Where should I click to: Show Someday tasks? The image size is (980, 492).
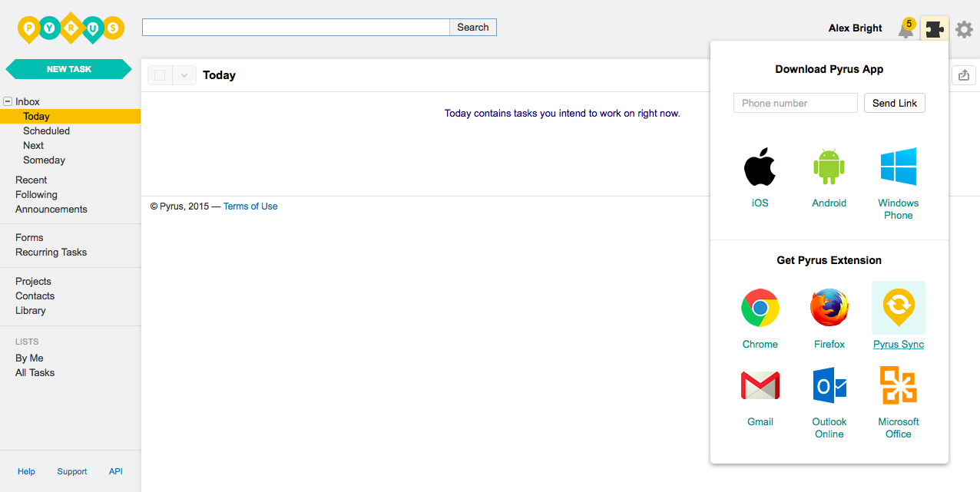pyautogui.click(x=44, y=160)
